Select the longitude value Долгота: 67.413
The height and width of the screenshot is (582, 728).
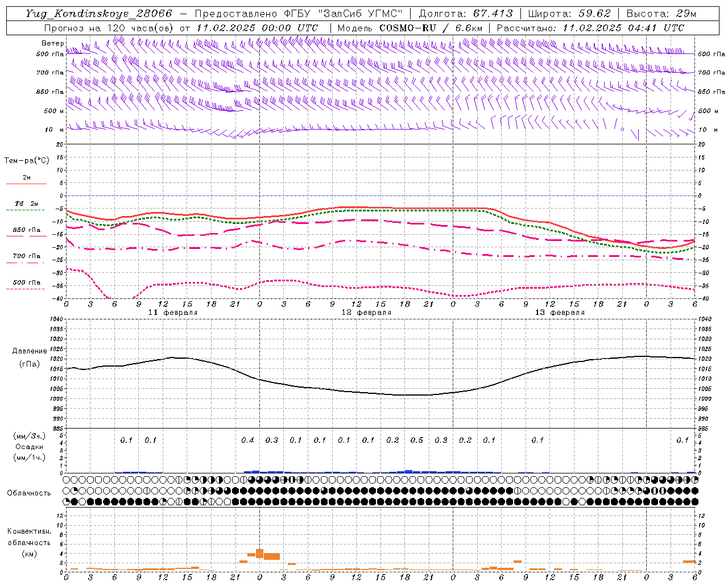[466, 14]
